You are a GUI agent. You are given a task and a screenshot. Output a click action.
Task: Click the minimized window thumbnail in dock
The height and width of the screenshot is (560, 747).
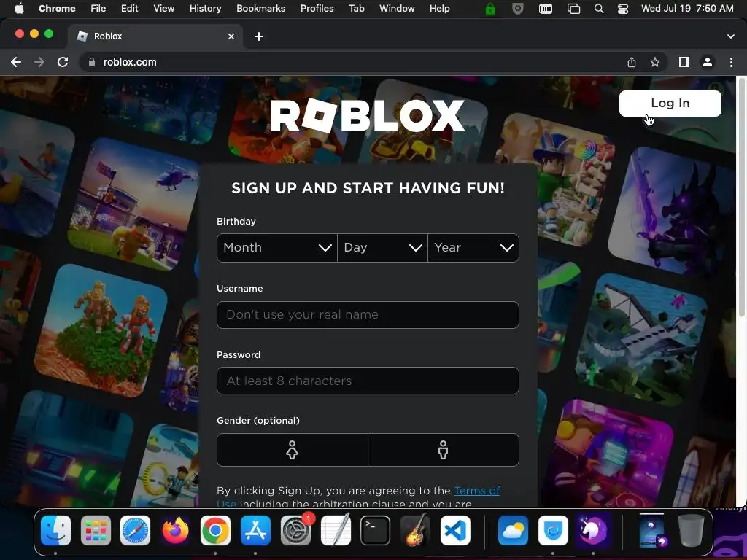tap(651, 530)
